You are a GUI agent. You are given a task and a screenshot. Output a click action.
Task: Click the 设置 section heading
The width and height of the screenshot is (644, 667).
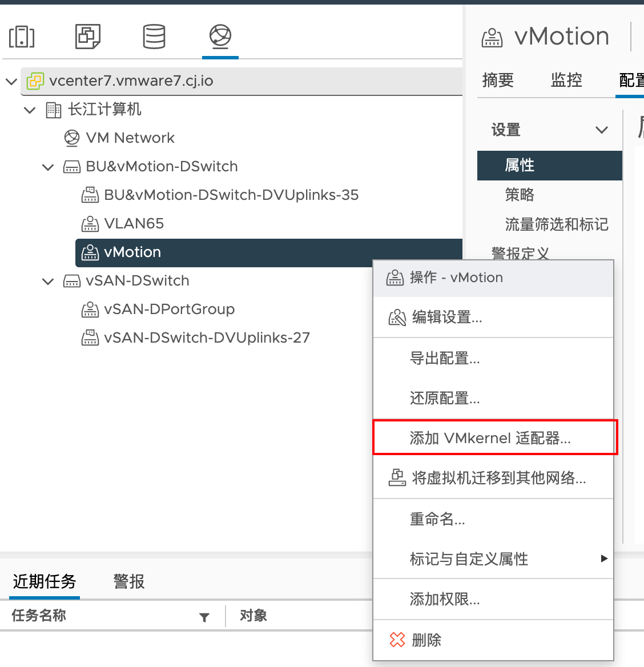point(506,130)
